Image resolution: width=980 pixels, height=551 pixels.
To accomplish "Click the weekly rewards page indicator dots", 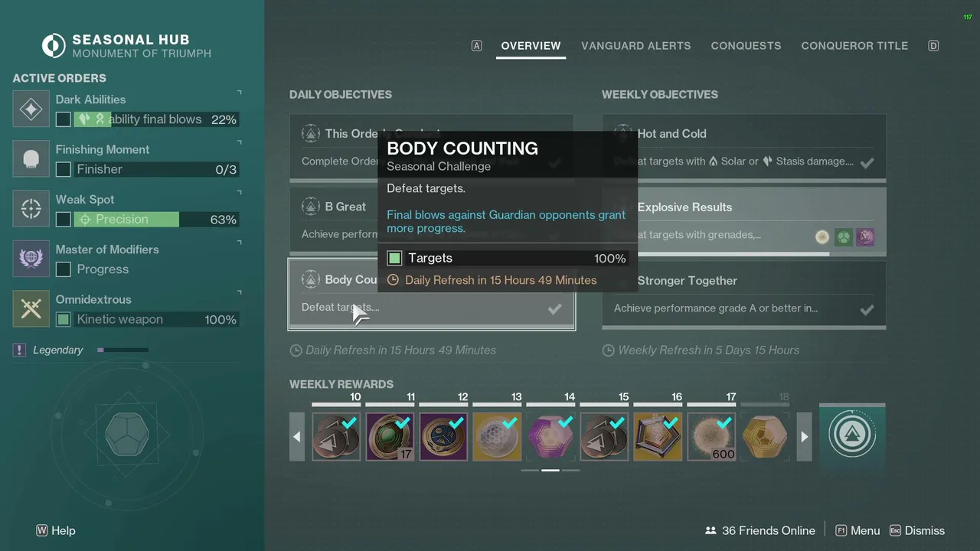I will [x=550, y=470].
